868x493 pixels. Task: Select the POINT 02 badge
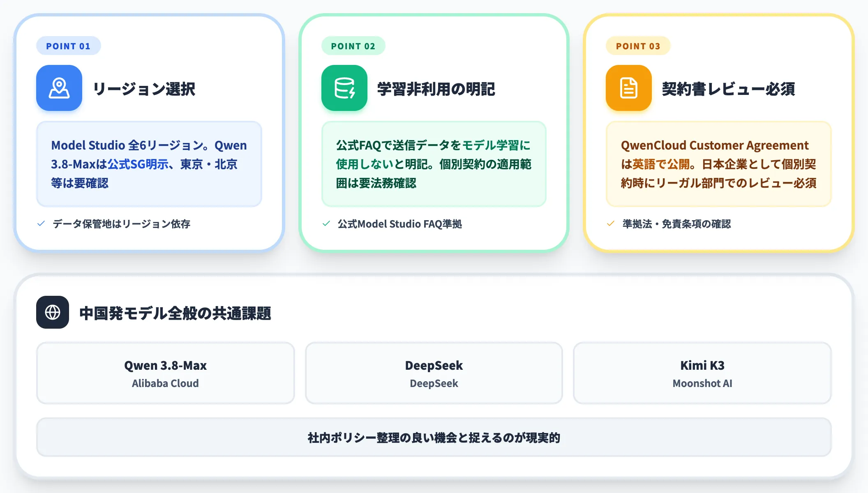click(x=353, y=46)
